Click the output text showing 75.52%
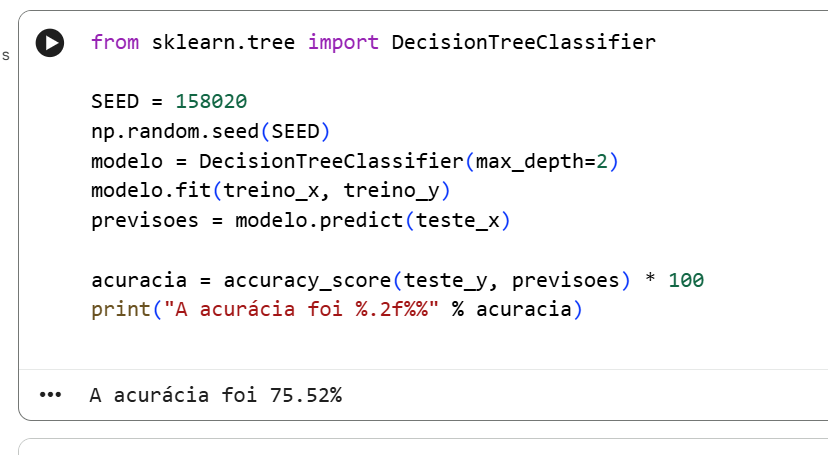Screen dimensions: 828x456 [215, 395]
